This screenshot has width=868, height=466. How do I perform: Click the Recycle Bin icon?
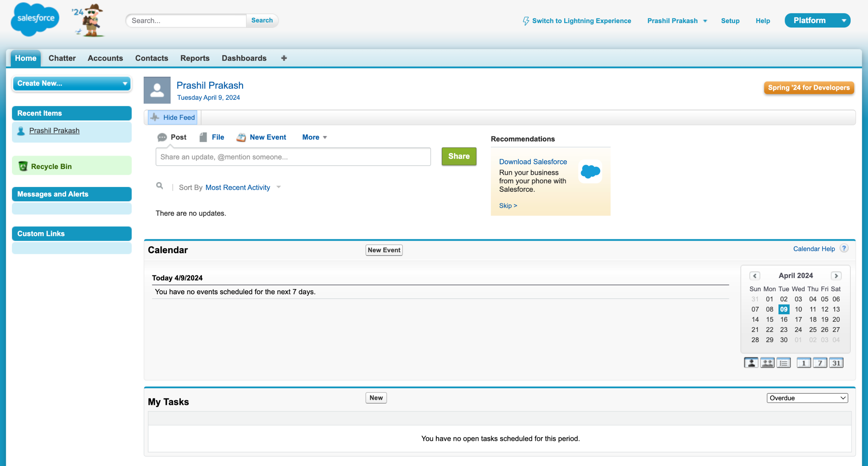point(23,166)
